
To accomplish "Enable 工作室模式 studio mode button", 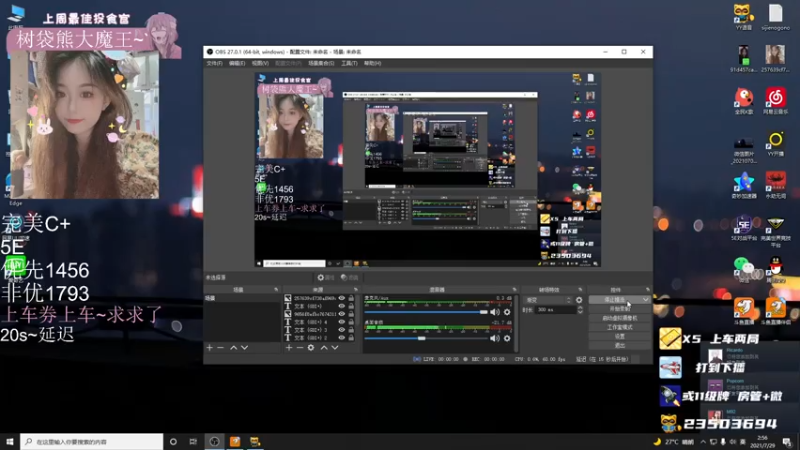I will (619, 327).
